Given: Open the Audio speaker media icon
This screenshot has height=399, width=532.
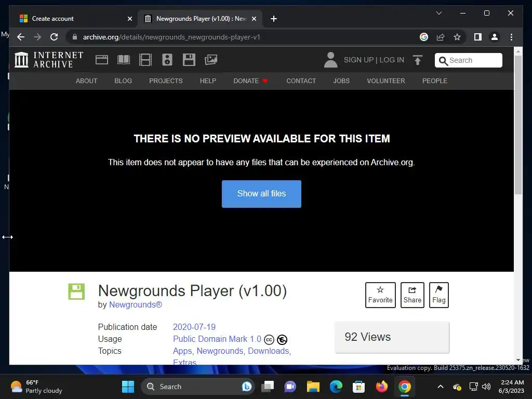Looking at the screenshot, I should tap(167, 60).
